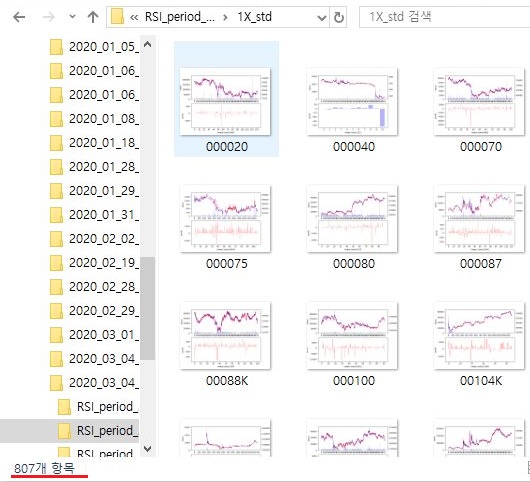530x482 pixels.
Task: Click folder icon of 2020_01_08_
Action: coord(56,119)
